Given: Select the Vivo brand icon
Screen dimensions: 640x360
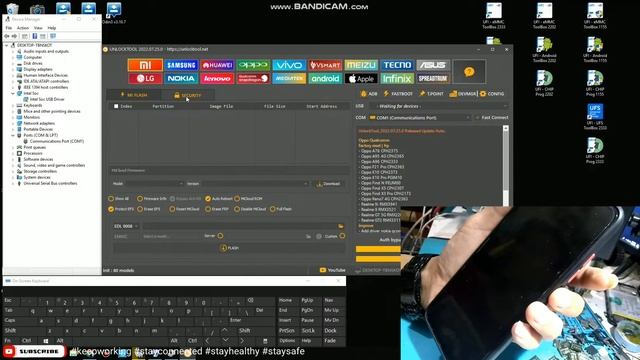Looking at the screenshot, I should [289, 65].
